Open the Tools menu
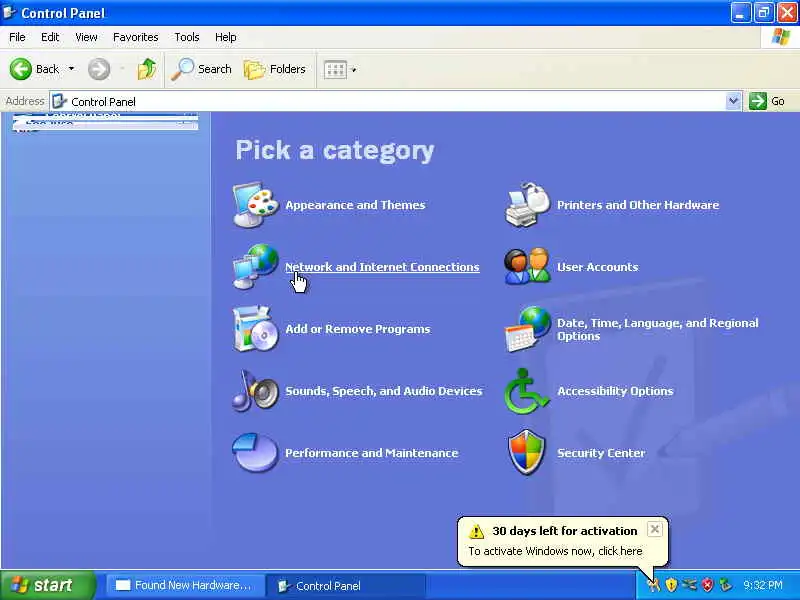 tap(187, 37)
